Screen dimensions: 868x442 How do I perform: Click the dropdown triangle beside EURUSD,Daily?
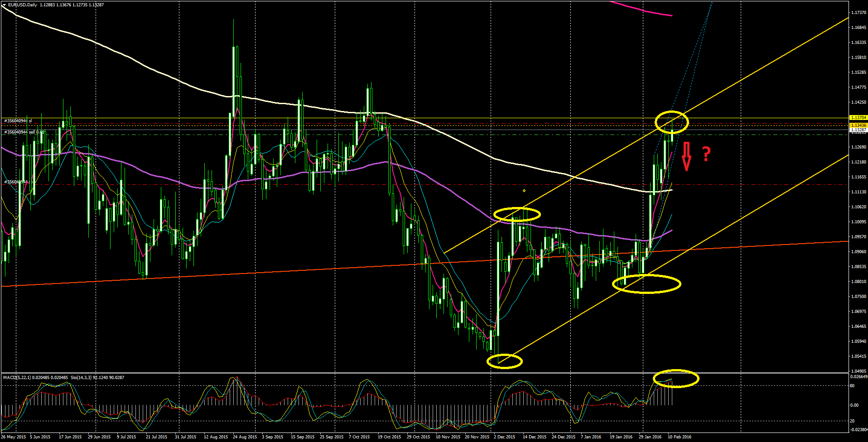pos(4,5)
